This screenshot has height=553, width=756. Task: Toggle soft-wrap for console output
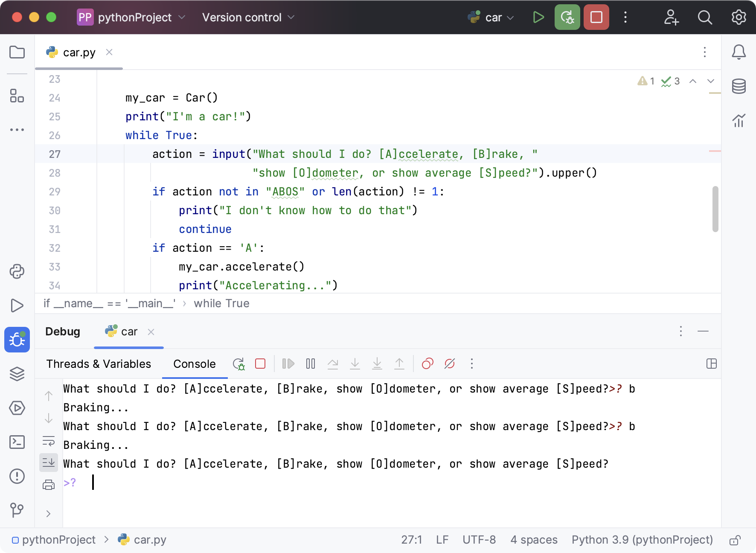[x=48, y=440]
